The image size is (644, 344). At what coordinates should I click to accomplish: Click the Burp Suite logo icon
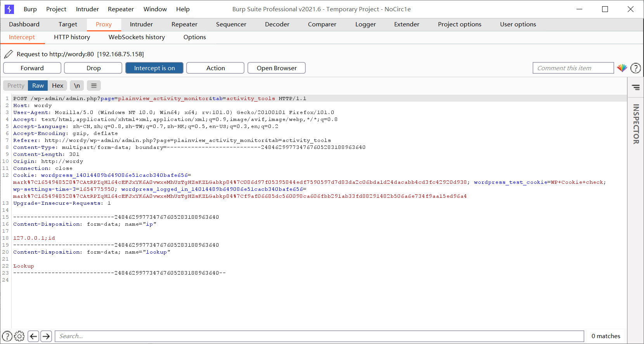[x=9, y=9]
